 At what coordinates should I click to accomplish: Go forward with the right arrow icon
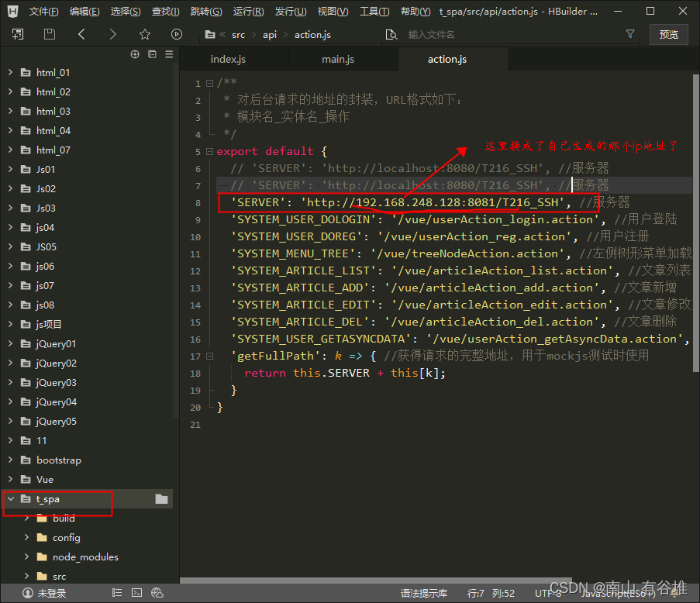(x=113, y=34)
